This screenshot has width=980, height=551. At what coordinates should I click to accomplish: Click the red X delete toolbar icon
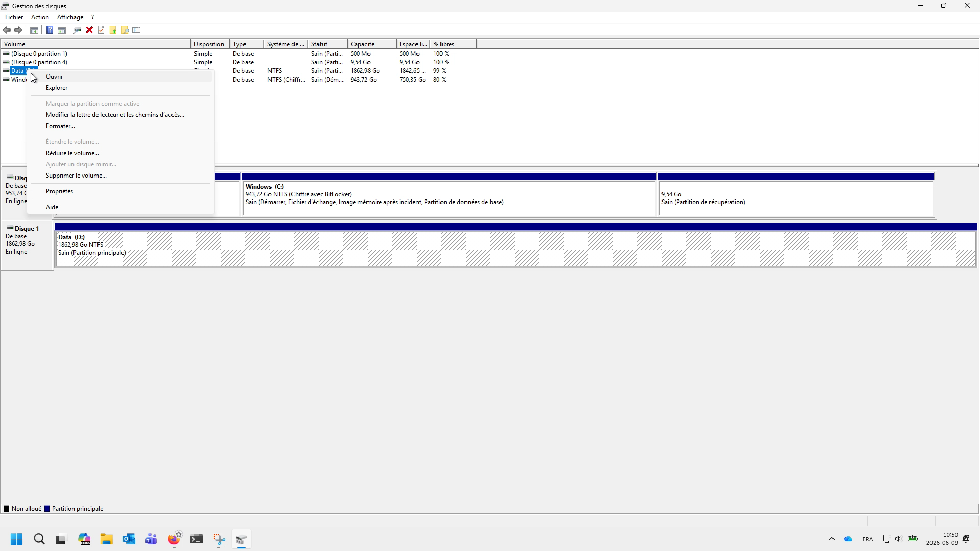pyautogui.click(x=89, y=30)
